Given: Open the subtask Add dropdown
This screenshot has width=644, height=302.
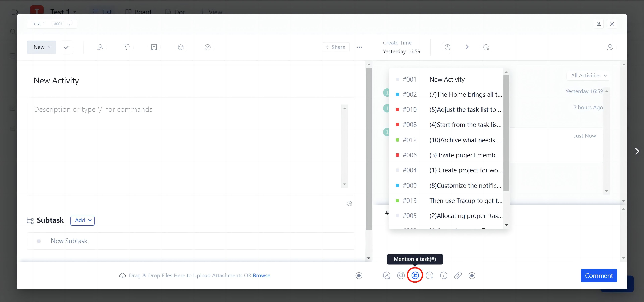Looking at the screenshot, I should point(83,220).
